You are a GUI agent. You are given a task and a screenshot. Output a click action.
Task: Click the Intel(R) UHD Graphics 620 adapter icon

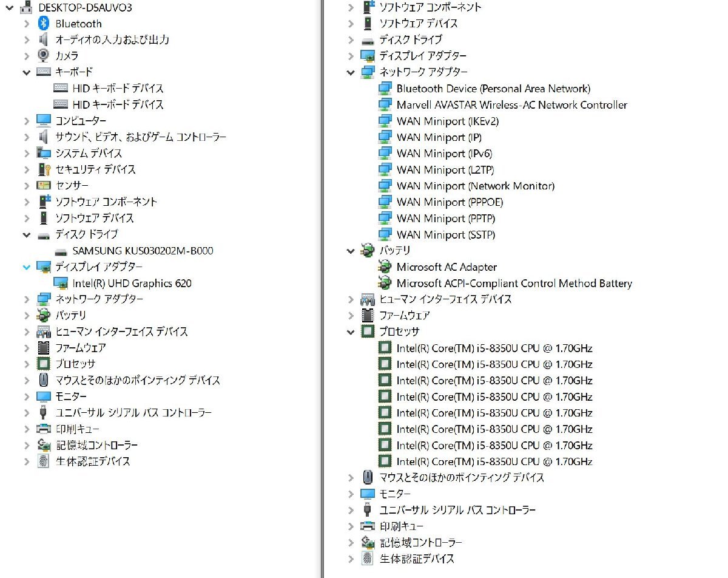[x=60, y=283]
